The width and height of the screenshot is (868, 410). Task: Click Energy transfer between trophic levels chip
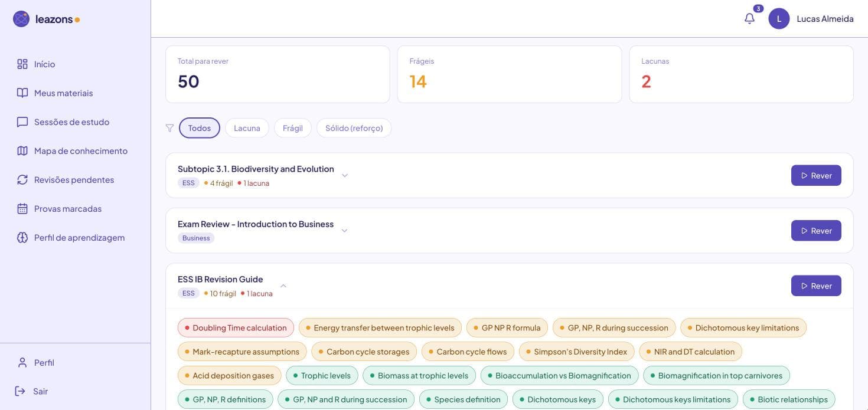tap(380, 328)
